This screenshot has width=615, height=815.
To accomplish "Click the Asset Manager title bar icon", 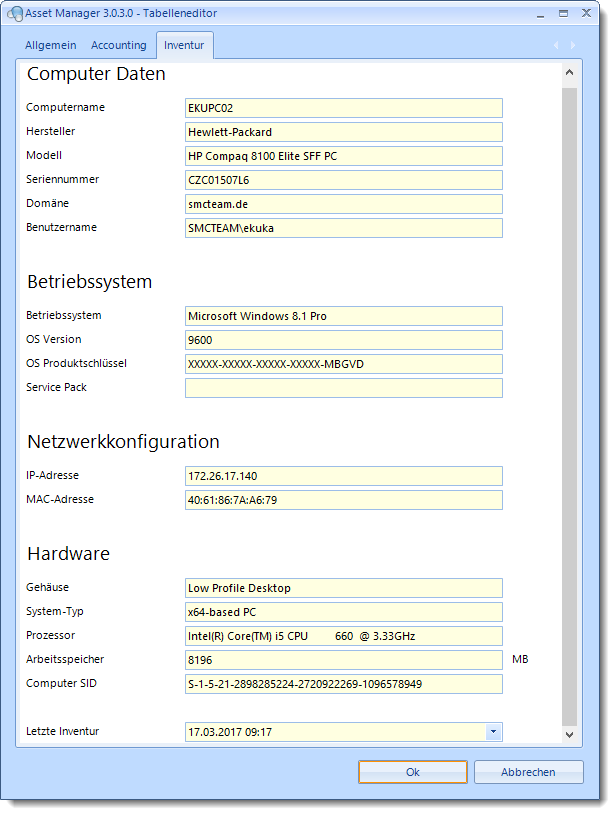I will 16,14.
